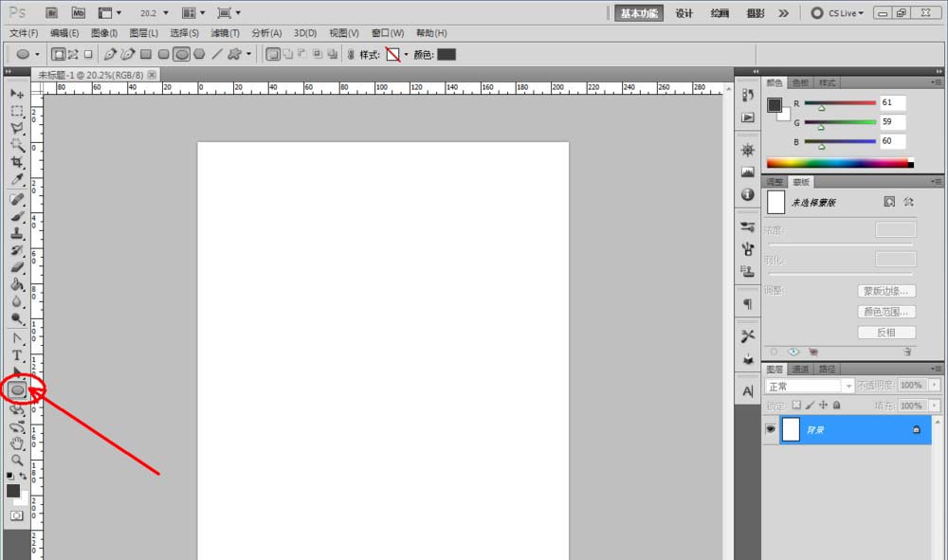This screenshot has height=560, width=948.
Task: Pick the Freeform Pen option
Action: (x=128, y=54)
